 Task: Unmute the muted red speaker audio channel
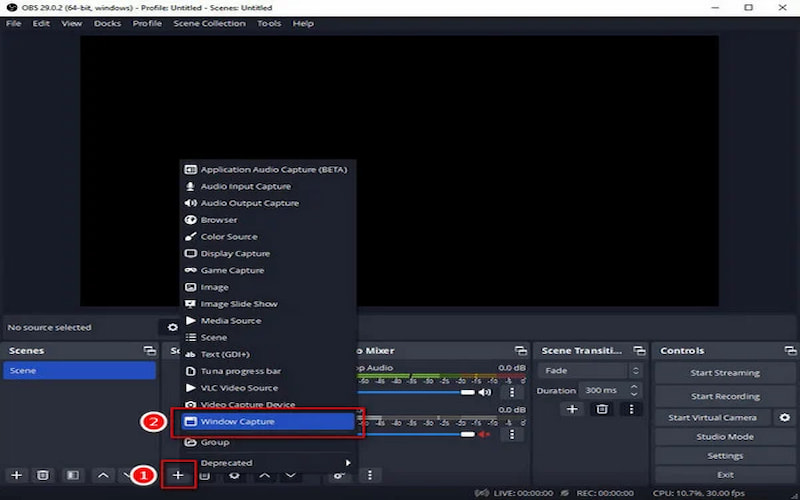click(x=486, y=434)
